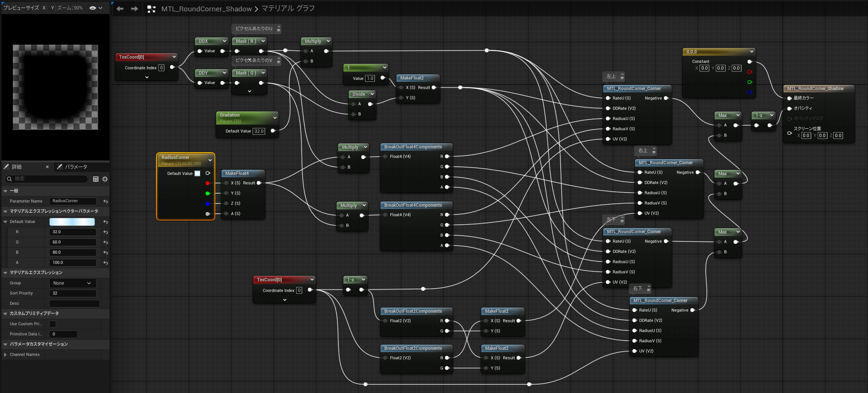868x393 pixels.
Task: Collapse the パラメータカスタマイゼーション section
Action: click(x=5, y=345)
